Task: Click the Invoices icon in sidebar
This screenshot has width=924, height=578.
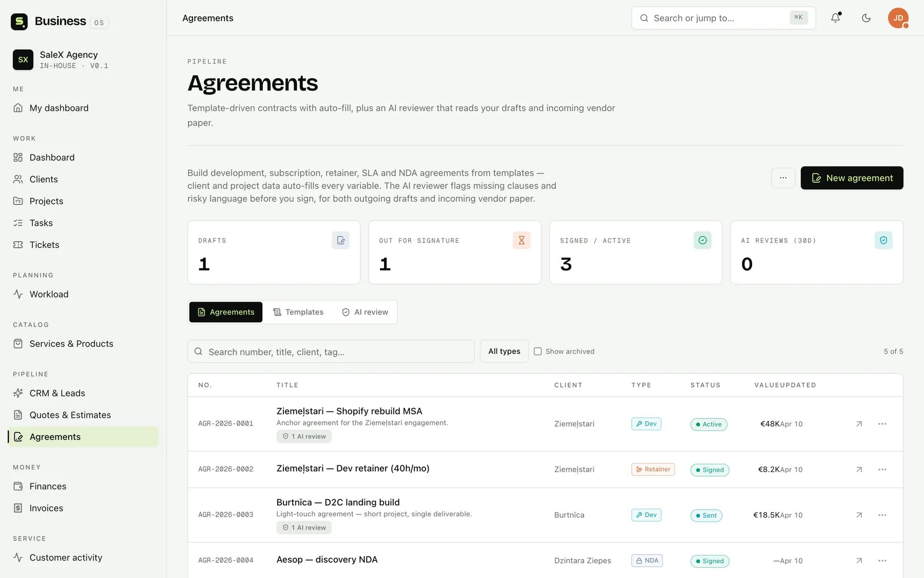Action: 18,508
